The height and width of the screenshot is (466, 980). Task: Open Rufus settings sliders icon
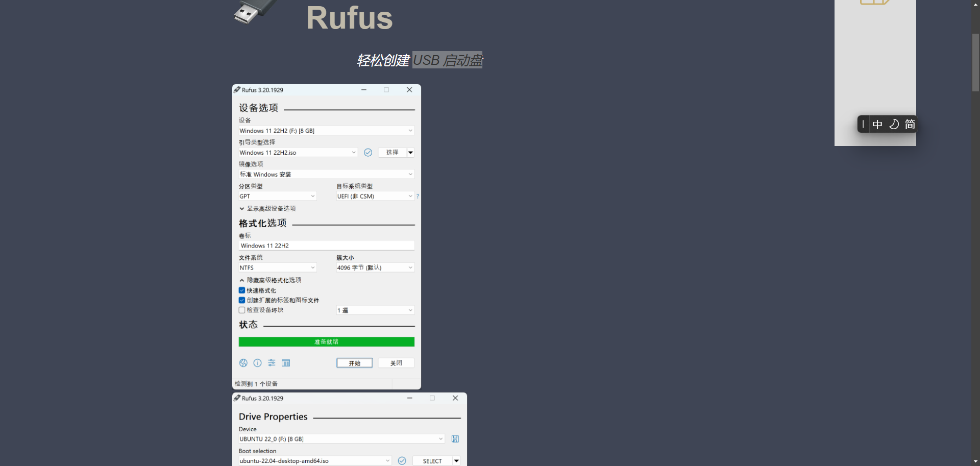pos(272,363)
